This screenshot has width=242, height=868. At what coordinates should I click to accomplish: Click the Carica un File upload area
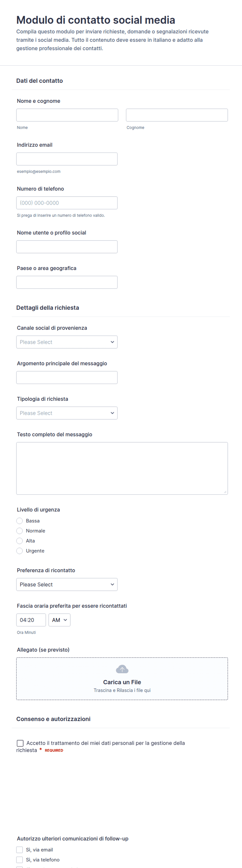(122, 679)
